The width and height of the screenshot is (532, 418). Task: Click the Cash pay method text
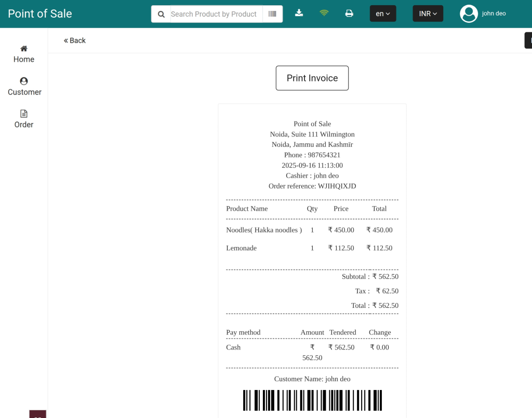233,347
